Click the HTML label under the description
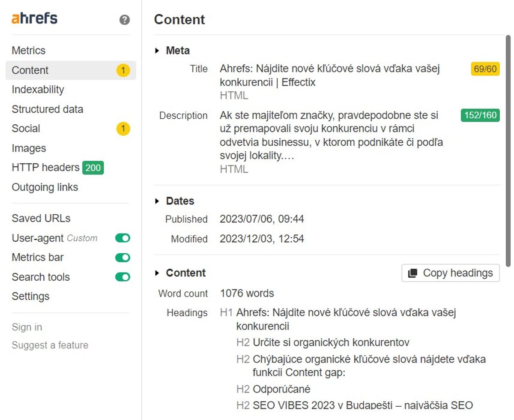Screen dimensions: 514x420 coord(234,169)
